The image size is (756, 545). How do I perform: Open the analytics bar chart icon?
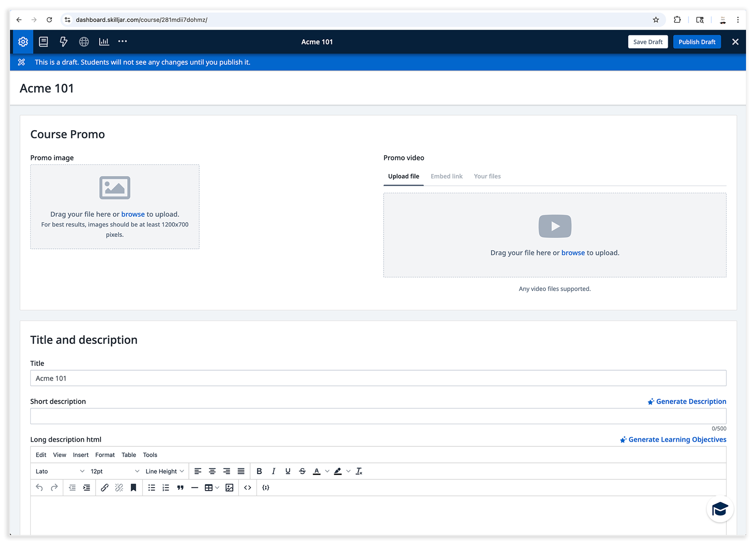click(104, 42)
